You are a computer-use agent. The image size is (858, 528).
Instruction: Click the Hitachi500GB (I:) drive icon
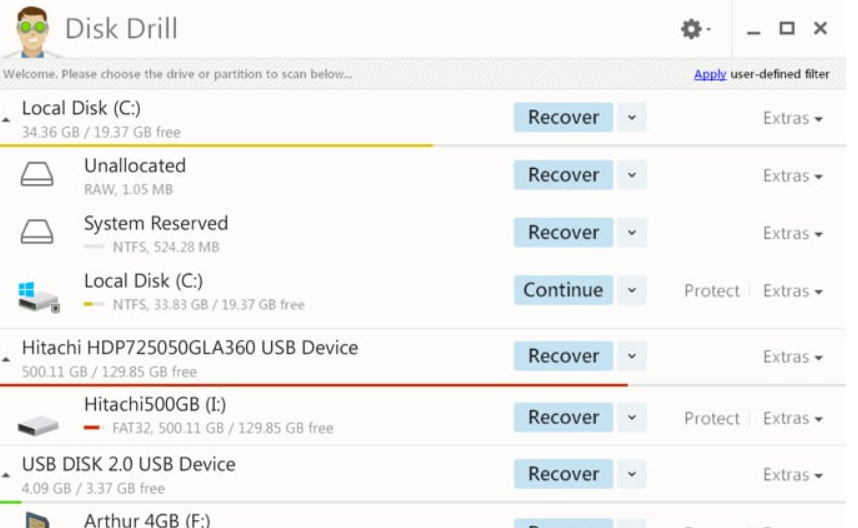[x=38, y=422]
